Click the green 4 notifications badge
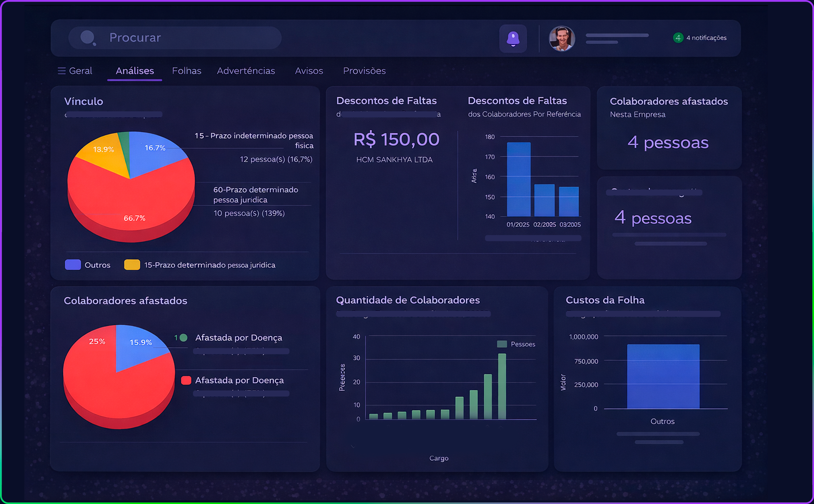The width and height of the screenshot is (814, 504). 678,38
